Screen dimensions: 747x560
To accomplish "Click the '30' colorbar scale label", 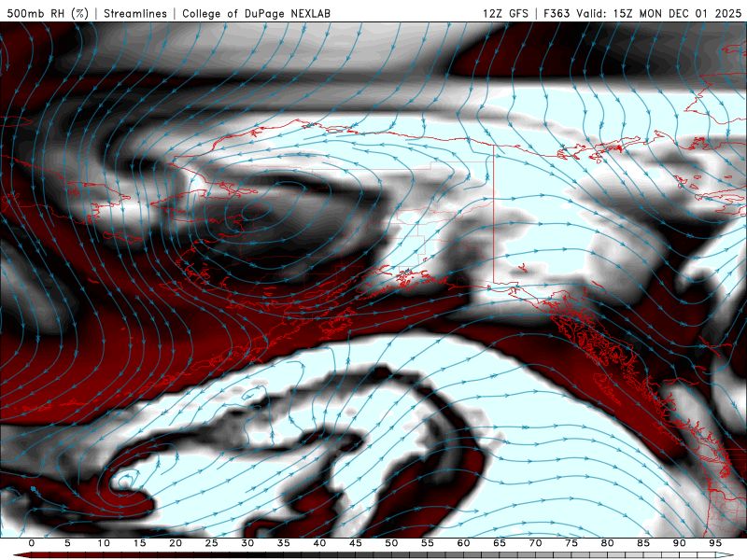I will pos(247,543).
